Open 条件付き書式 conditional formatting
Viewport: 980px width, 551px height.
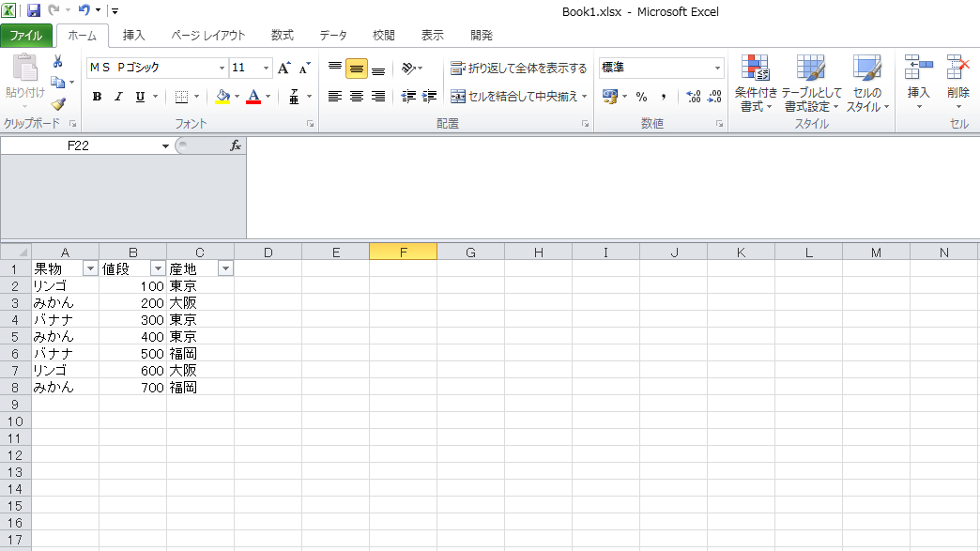(755, 83)
